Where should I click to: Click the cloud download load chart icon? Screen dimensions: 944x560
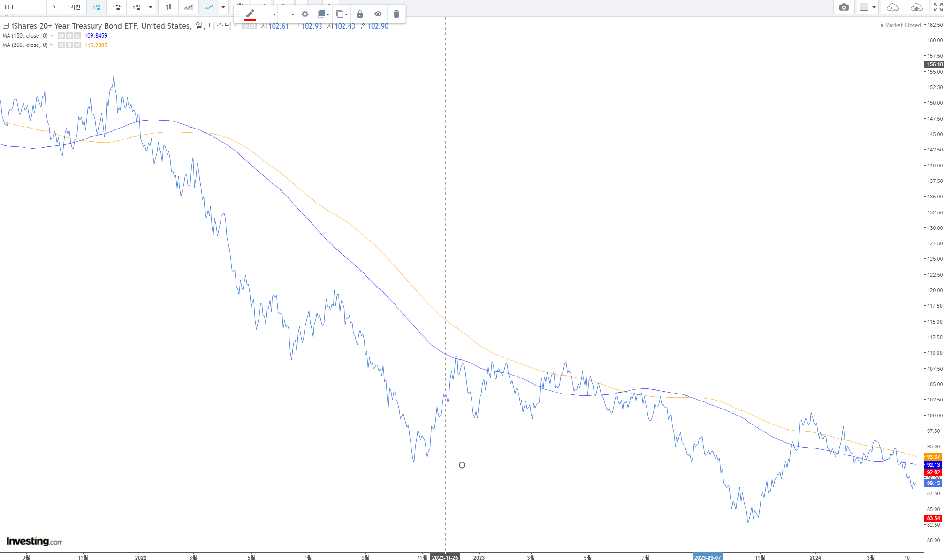(x=892, y=7)
